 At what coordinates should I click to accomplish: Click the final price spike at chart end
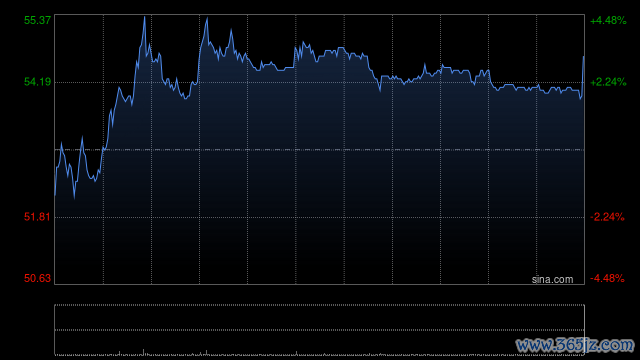583,57
